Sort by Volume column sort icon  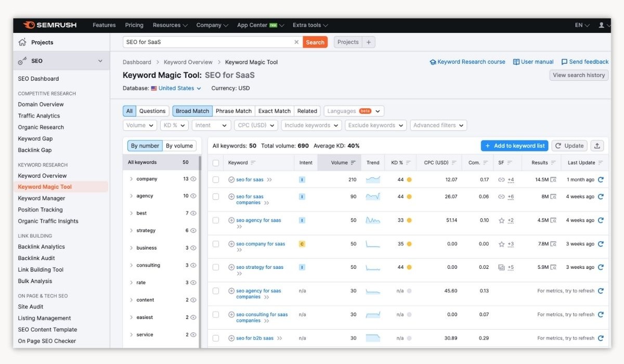tap(353, 163)
